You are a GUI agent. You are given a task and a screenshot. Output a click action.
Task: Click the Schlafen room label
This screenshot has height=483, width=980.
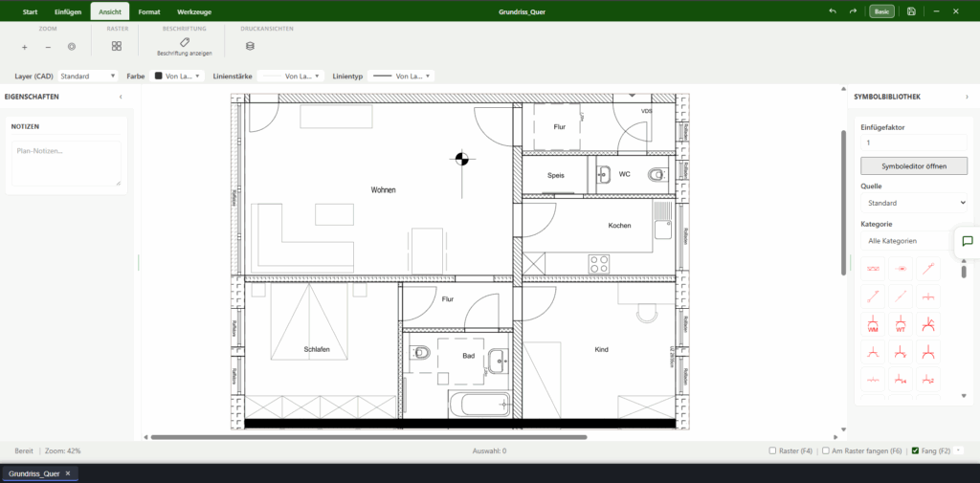[317, 350]
